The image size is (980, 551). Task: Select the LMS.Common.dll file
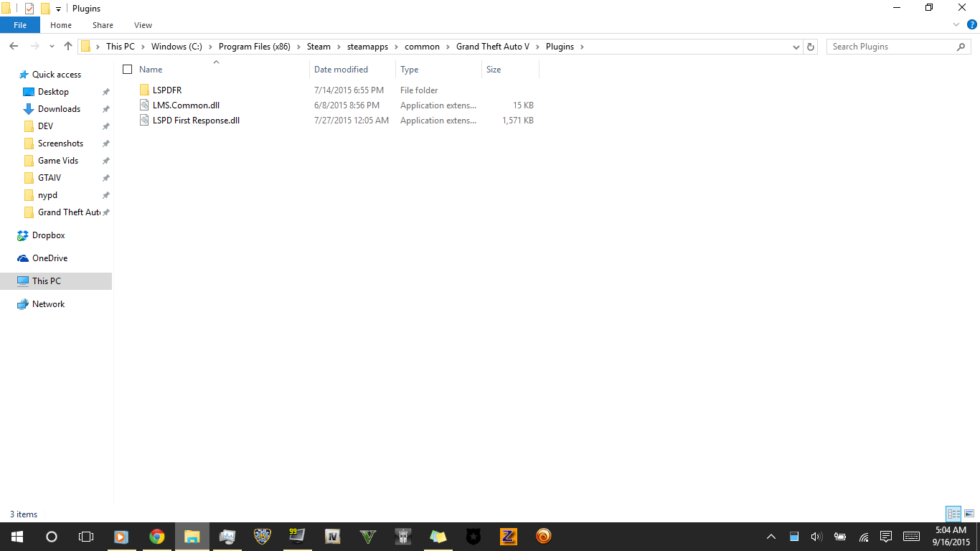click(186, 105)
